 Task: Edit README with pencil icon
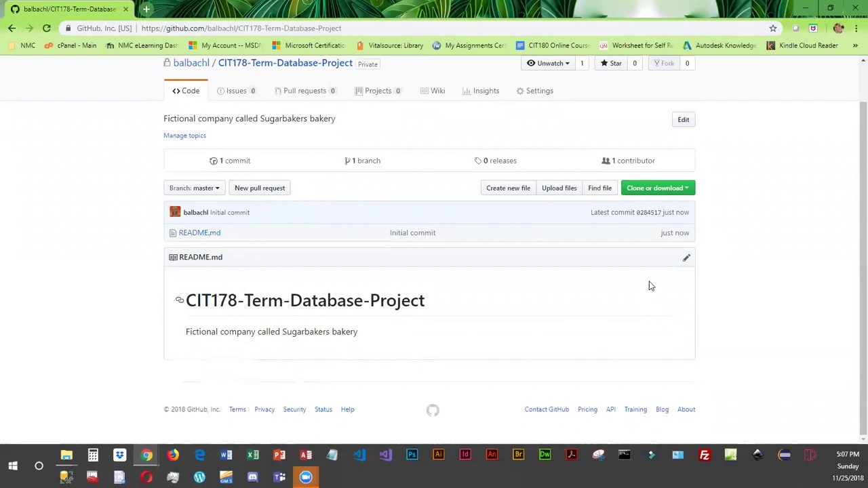click(686, 258)
